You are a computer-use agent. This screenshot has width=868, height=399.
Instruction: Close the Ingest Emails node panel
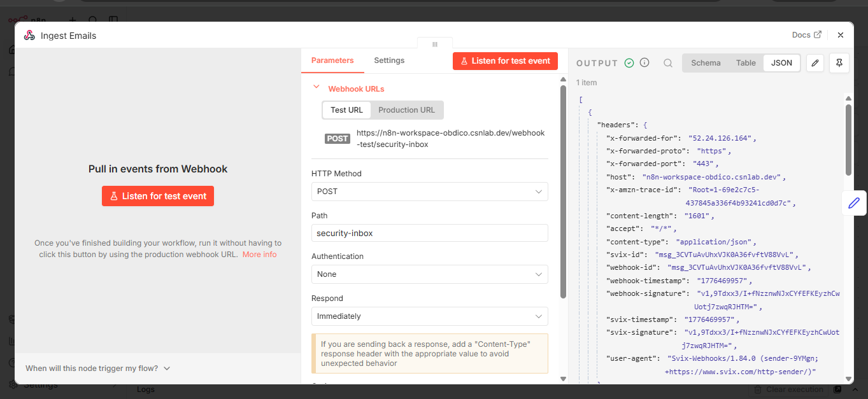pyautogui.click(x=841, y=36)
